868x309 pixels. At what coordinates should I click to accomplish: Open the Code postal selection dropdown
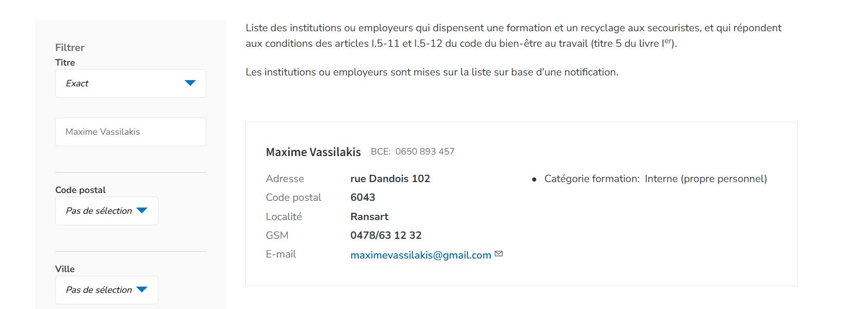(107, 211)
